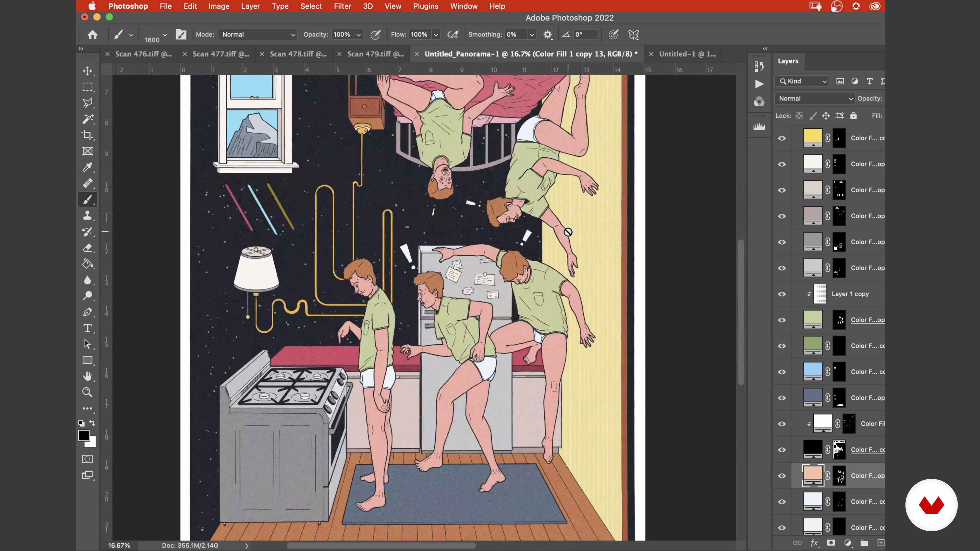980x551 pixels.
Task: Select the Move tool
Action: [x=88, y=71]
